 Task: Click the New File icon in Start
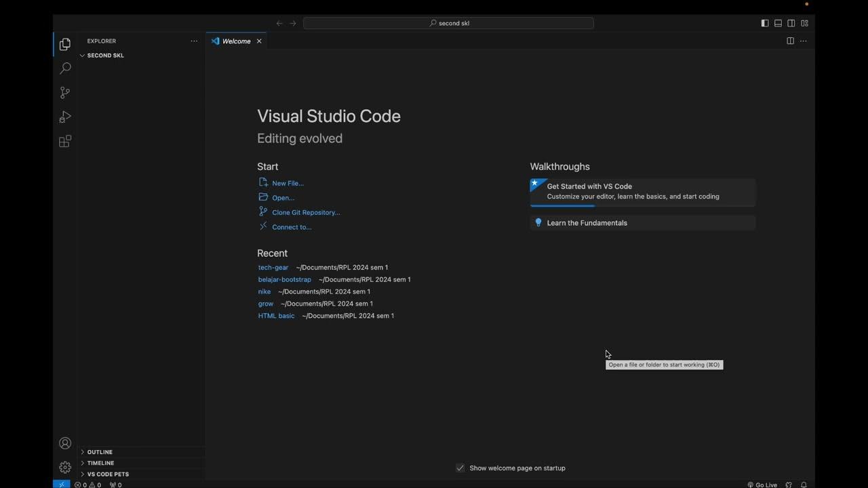[x=263, y=182]
